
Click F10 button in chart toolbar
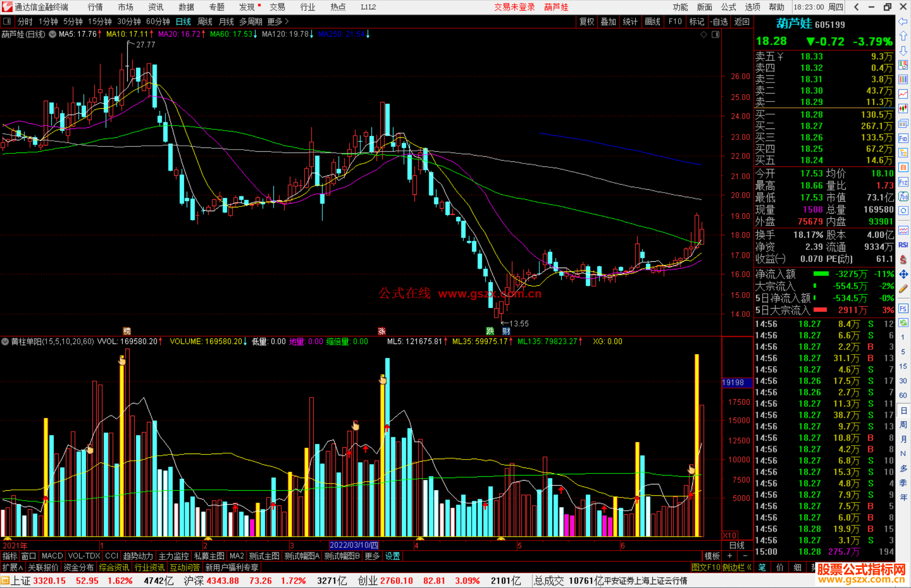coord(675,21)
